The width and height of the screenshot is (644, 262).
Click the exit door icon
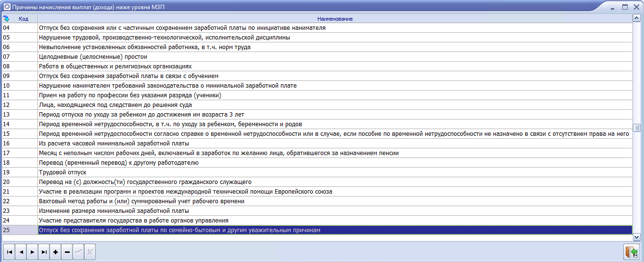click(x=631, y=252)
